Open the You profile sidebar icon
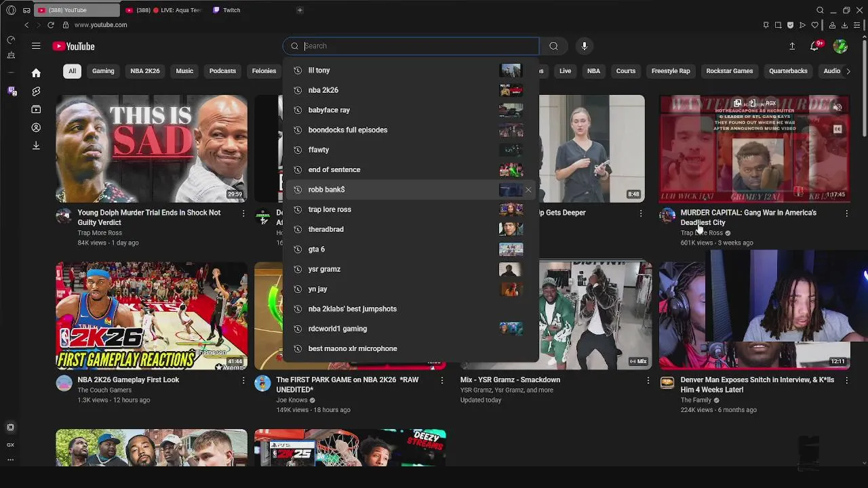868x488 pixels. click(36, 127)
